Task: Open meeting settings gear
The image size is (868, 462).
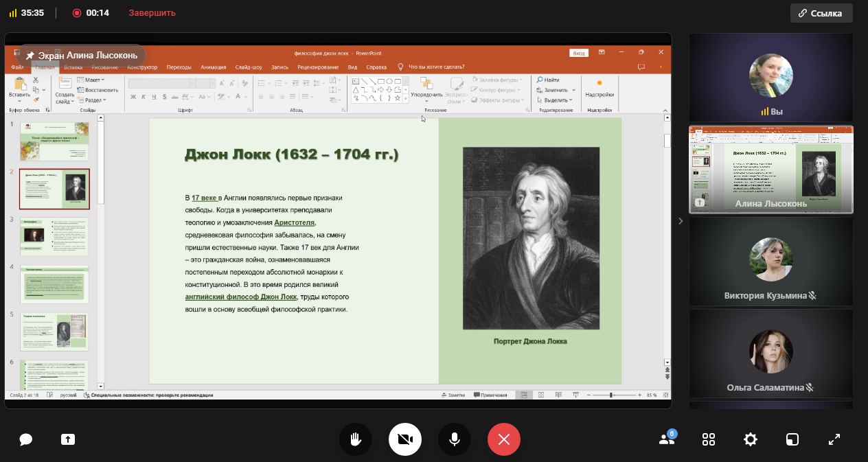Action: (x=751, y=439)
